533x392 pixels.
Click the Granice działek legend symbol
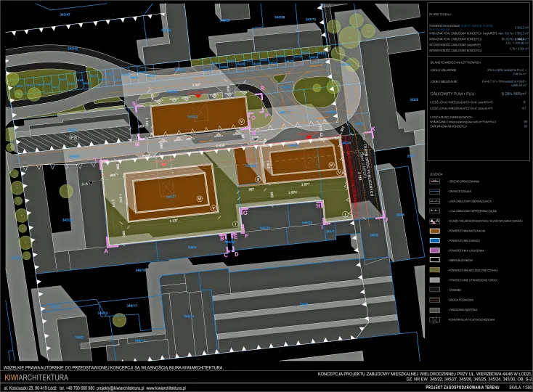[436, 190]
